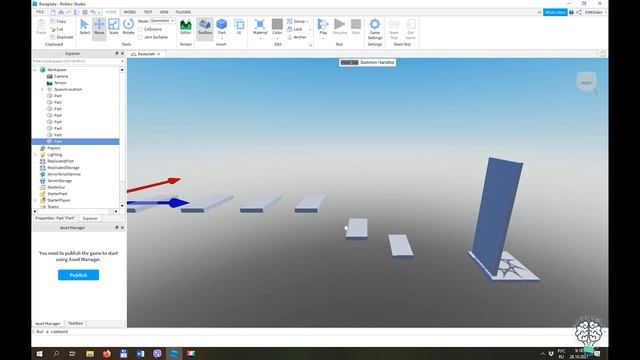Expand the StarterPlayer node
Screen dimensions: 640x360
point(35,200)
